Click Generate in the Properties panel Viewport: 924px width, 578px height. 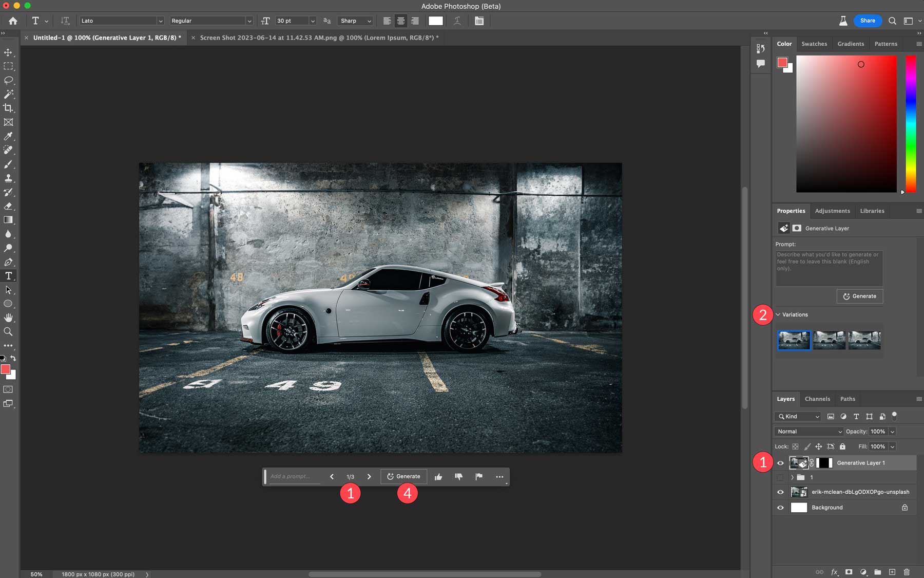[860, 296]
